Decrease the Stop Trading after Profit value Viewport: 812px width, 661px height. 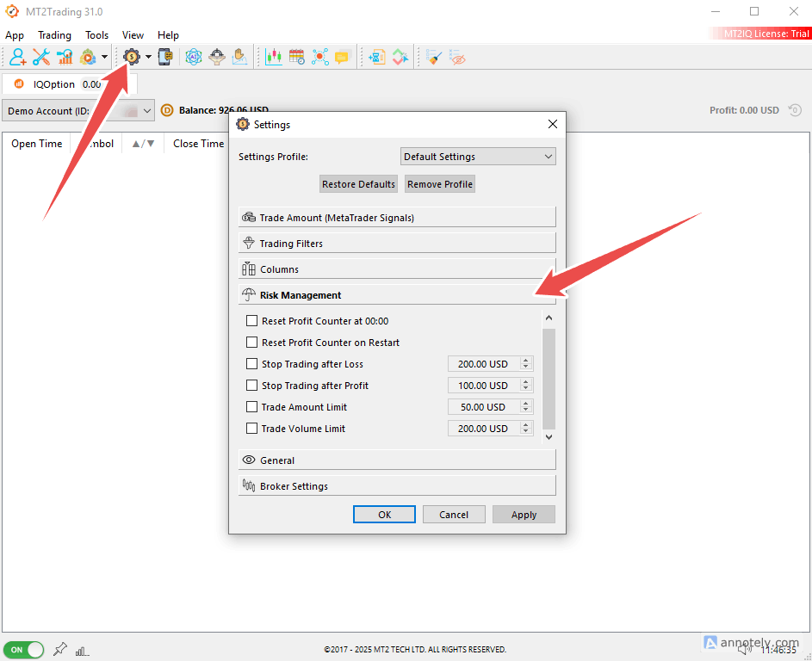525,389
